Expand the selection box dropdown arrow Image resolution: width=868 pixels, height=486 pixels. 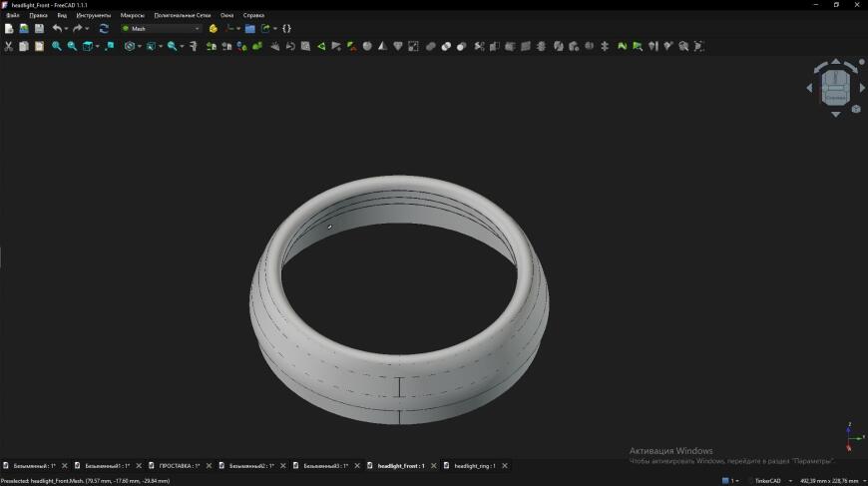161,47
